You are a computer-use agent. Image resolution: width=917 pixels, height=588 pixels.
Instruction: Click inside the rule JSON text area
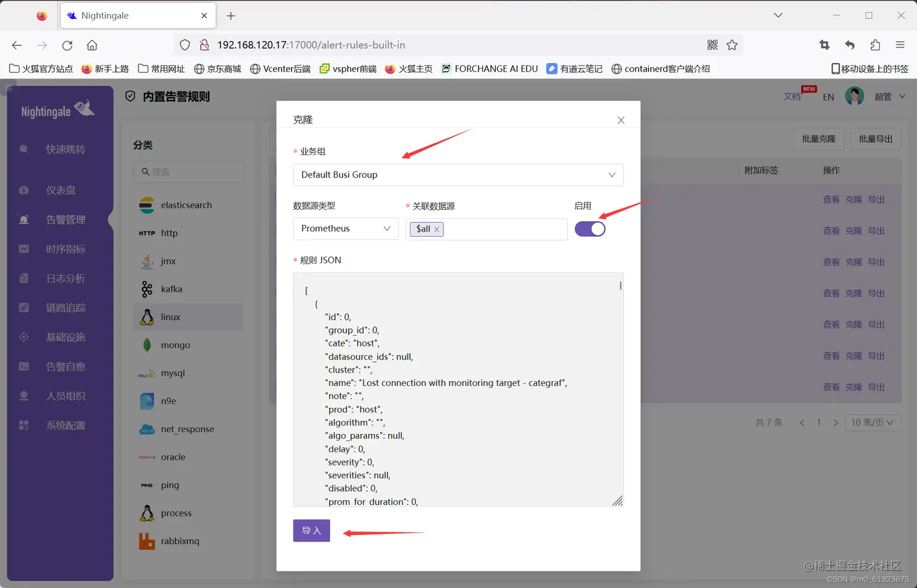click(x=458, y=389)
